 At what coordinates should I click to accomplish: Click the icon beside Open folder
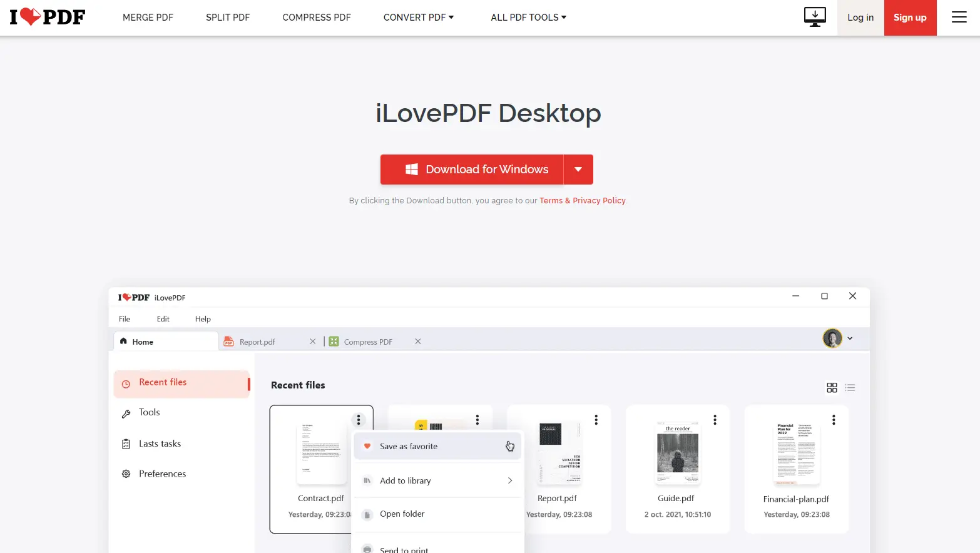[x=367, y=515]
